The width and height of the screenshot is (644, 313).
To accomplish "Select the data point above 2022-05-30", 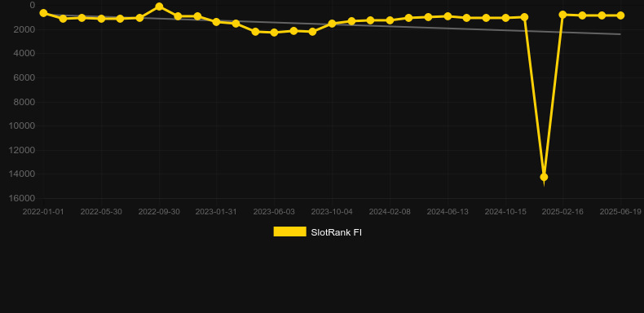I will click(101, 19).
